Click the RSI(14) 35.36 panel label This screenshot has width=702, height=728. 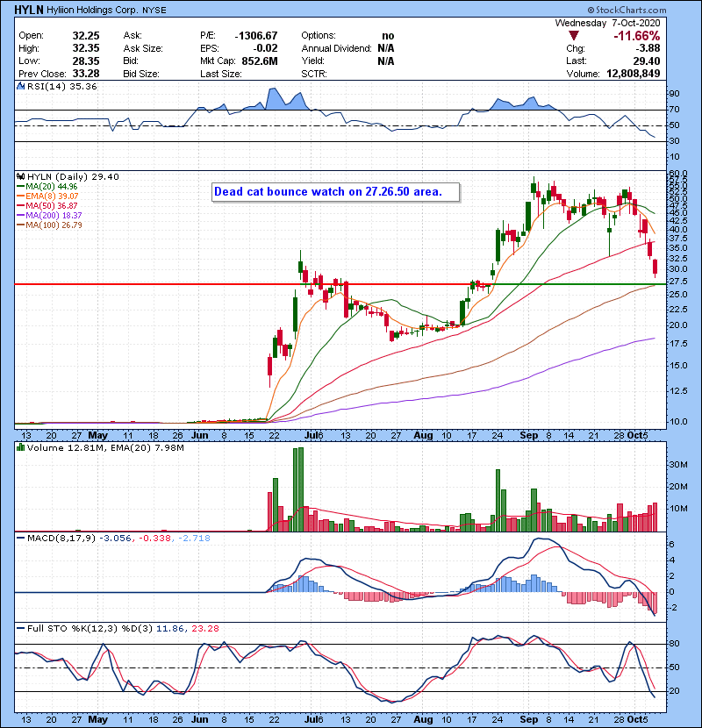pyautogui.click(x=61, y=86)
